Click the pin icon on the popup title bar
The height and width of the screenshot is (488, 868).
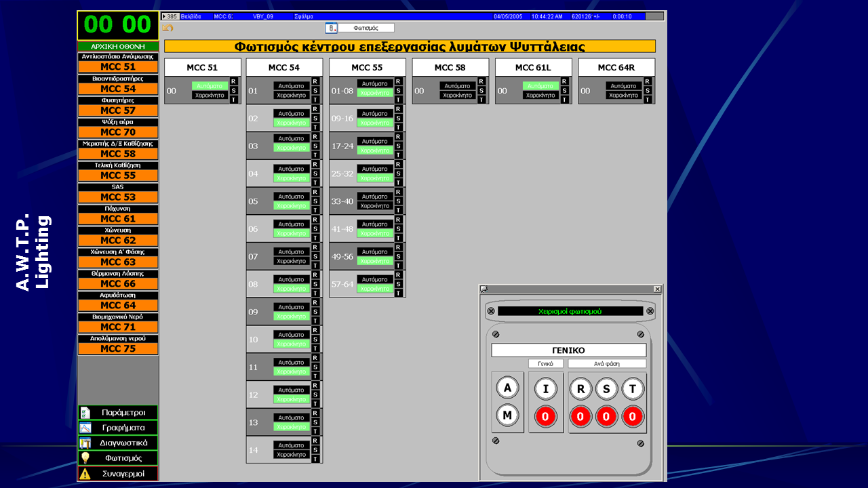484,289
